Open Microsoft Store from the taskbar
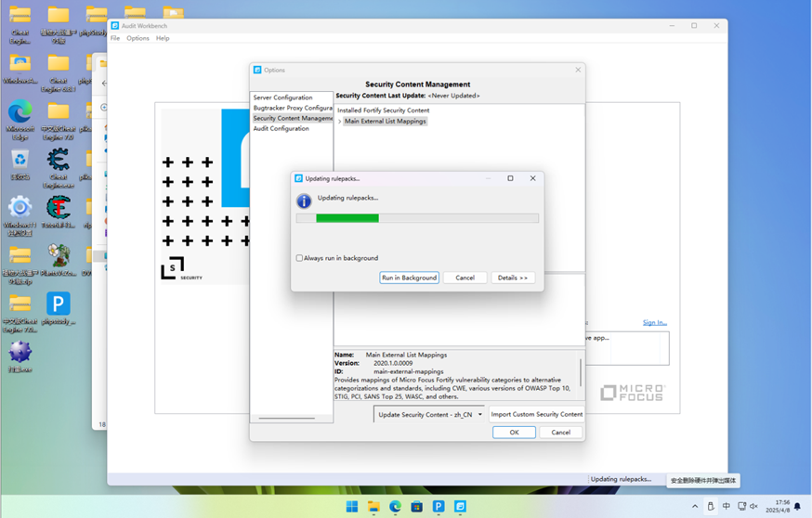This screenshot has width=812, height=518. pyautogui.click(x=417, y=507)
